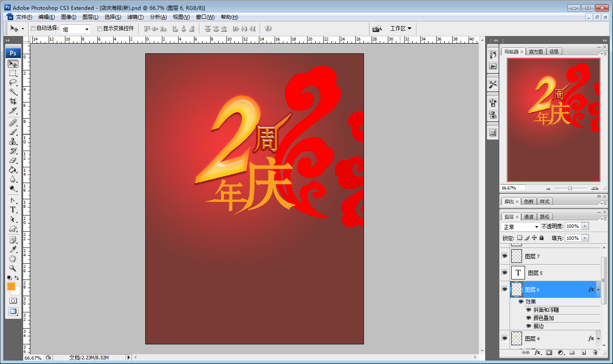Select the Dodge tool
This screenshot has width=613, height=364.
(x=13, y=189)
